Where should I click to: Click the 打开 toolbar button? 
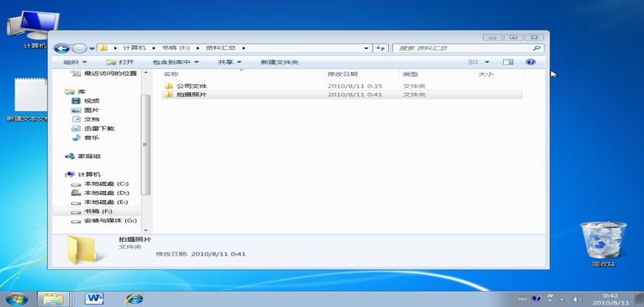pyautogui.click(x=120, y=62)
